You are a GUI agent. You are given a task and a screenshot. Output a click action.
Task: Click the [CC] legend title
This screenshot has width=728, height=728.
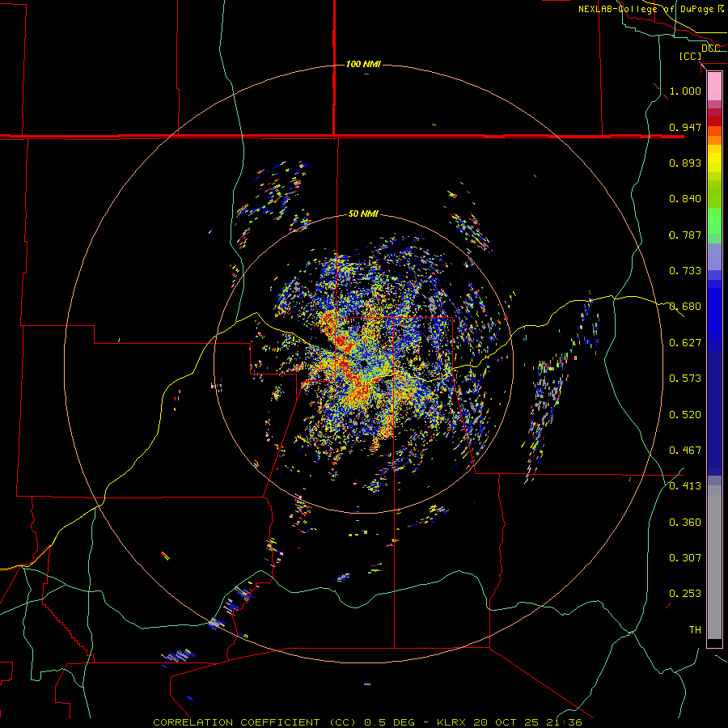pyautogui.click(x=691, y=56)
